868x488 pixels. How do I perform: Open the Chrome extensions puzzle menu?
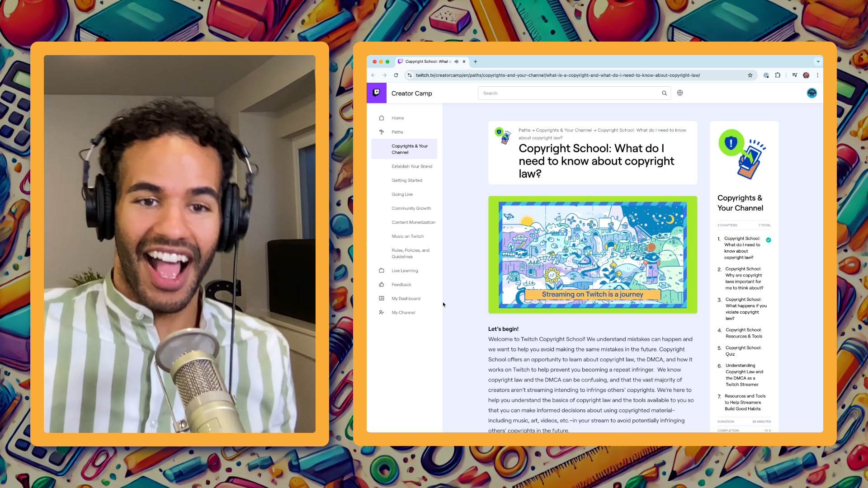[778, 75]
